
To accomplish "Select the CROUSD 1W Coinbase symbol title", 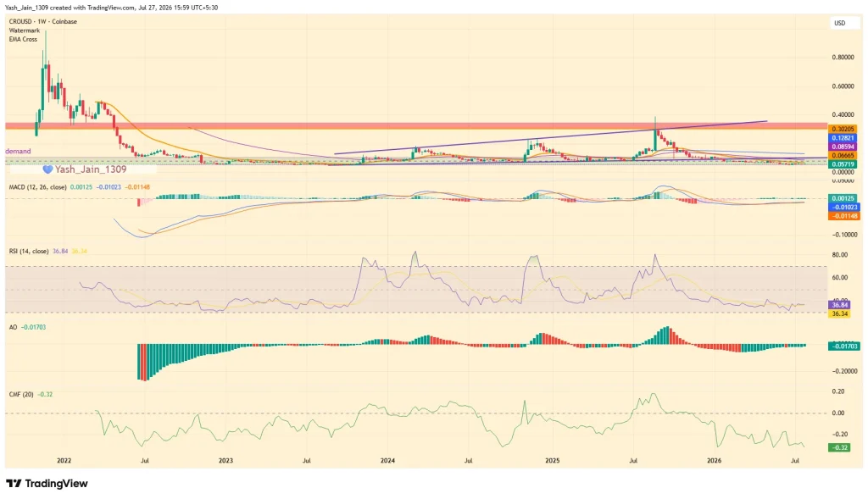I will 43,21.
